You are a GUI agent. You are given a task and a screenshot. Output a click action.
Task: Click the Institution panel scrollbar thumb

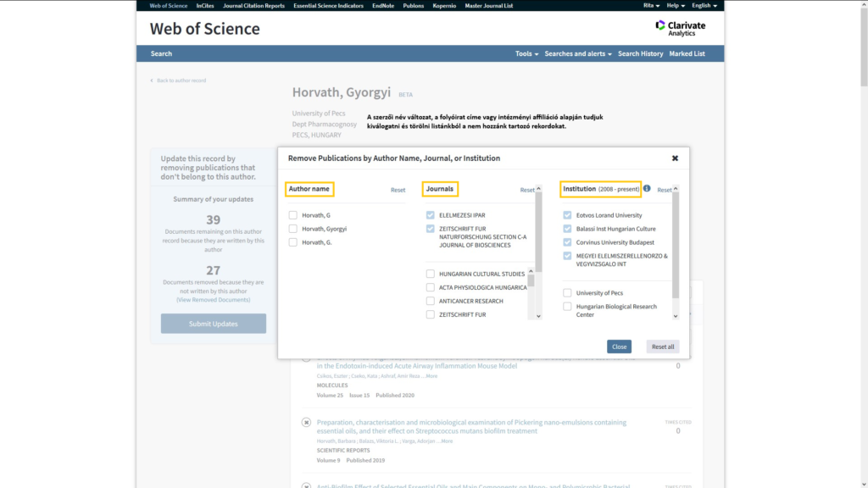[676, 245]
